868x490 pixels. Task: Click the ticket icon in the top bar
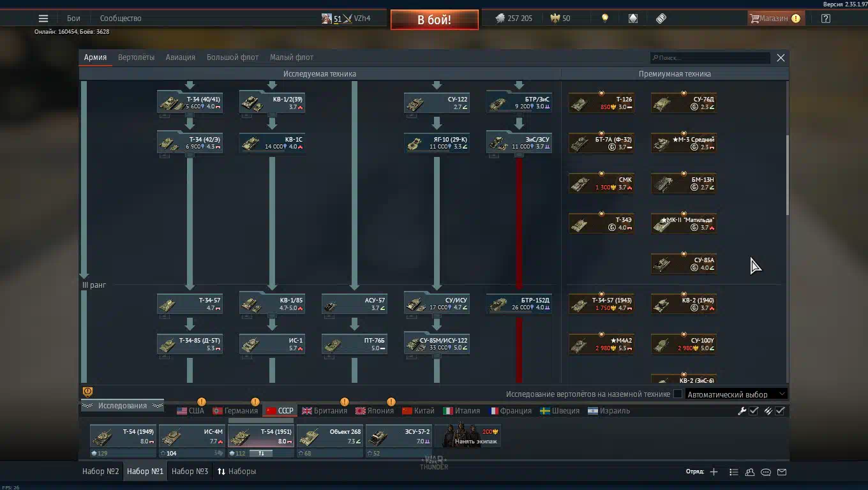click(661, 19)
